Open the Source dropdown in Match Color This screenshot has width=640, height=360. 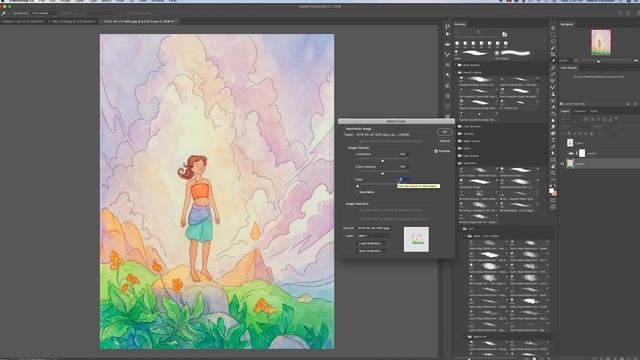click(373, 228)
